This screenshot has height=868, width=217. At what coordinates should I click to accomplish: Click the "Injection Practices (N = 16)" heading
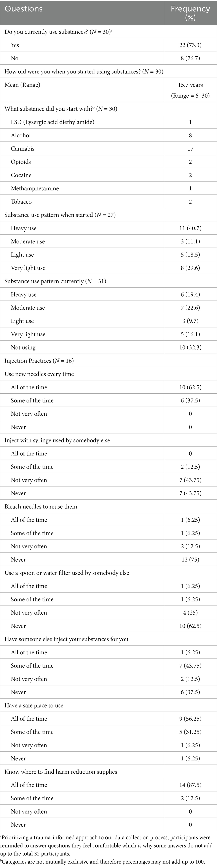click(x=39, y=361)
